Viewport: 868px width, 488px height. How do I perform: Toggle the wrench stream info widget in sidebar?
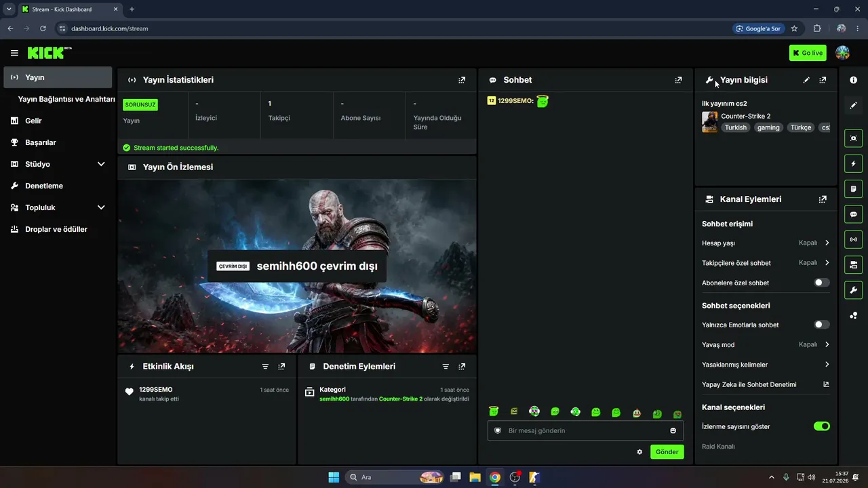click(x=853, y=290)
